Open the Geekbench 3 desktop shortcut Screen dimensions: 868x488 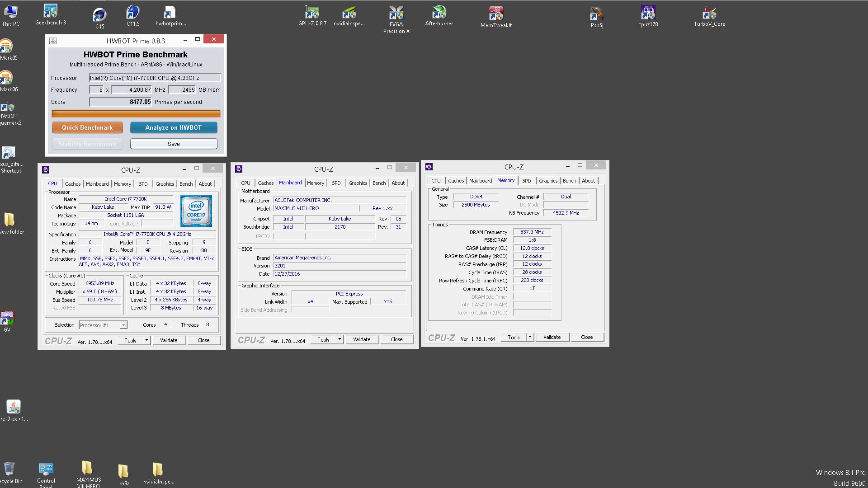[50, 14]
